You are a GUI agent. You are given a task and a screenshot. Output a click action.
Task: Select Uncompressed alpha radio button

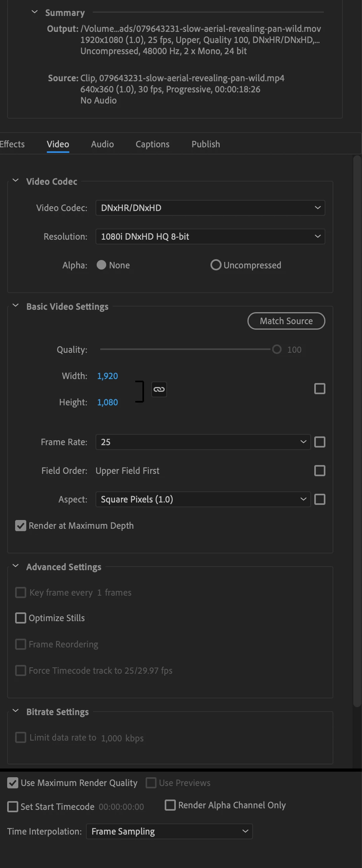(216, 265)
